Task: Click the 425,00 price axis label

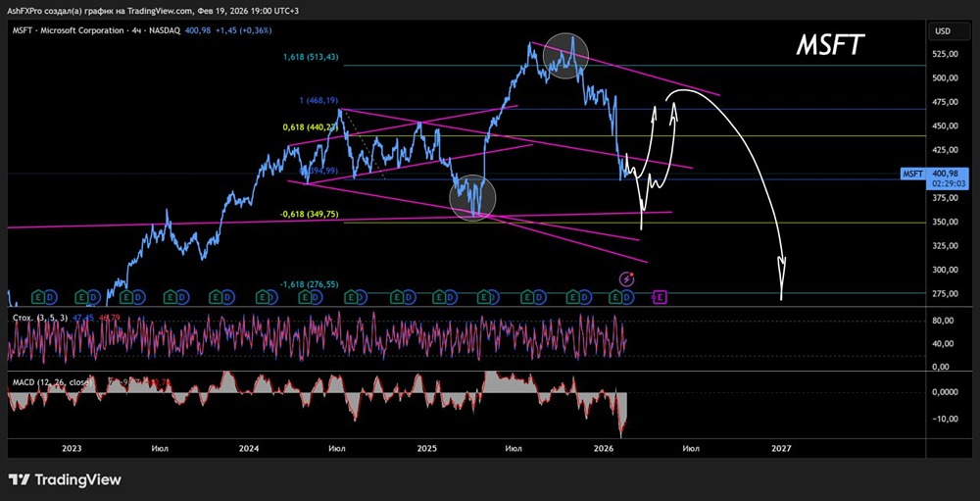Action: 945,150
